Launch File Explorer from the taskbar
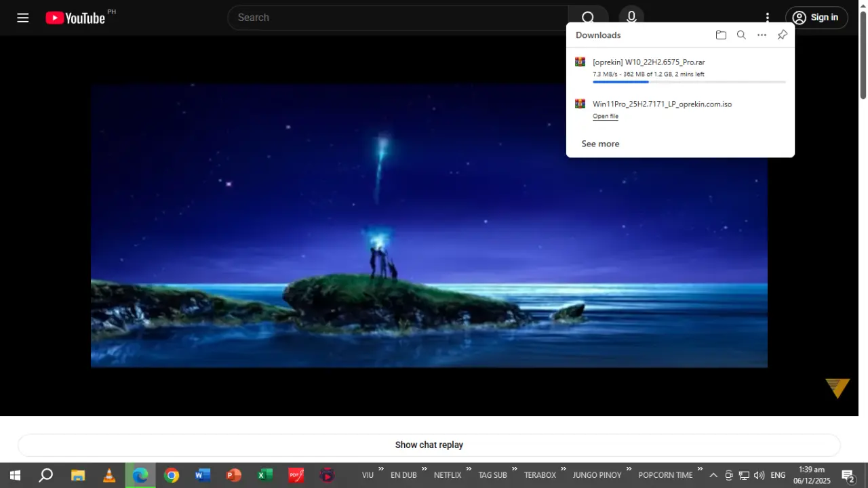868x488 pixels. [78, 475]
